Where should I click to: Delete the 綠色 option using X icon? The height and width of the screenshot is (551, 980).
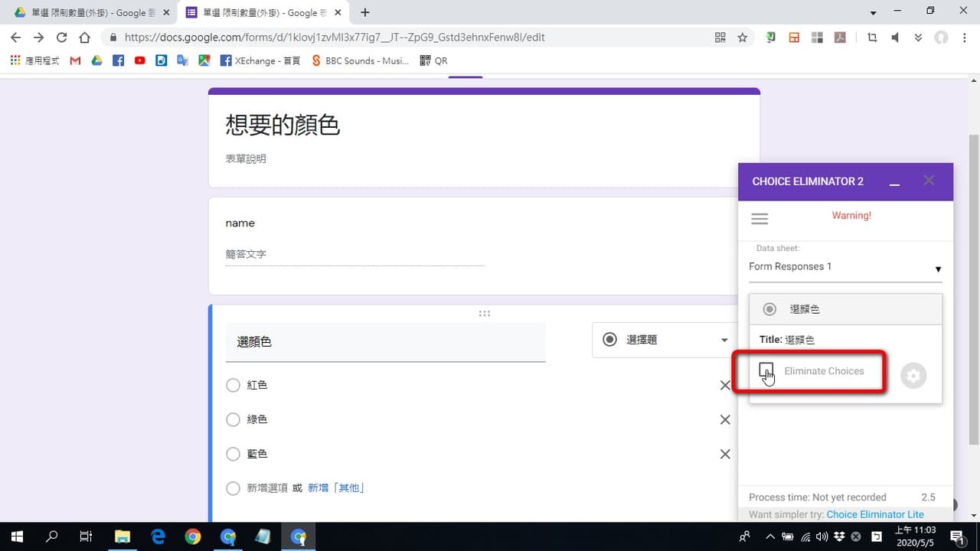(x=725, y=419)
